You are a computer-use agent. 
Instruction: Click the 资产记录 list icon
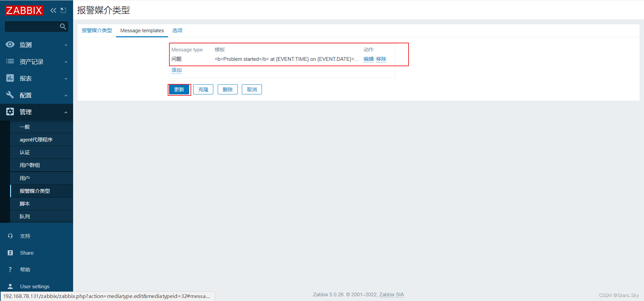10,61
